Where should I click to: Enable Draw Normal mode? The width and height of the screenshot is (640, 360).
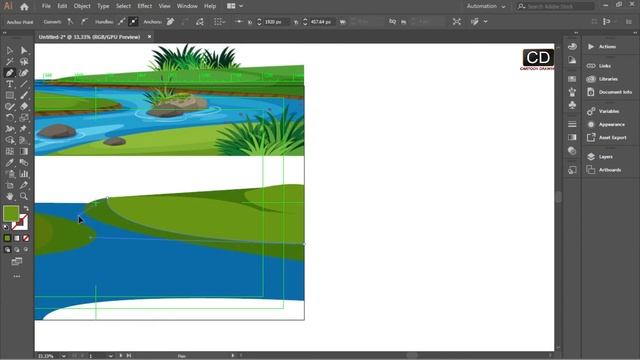7,249
